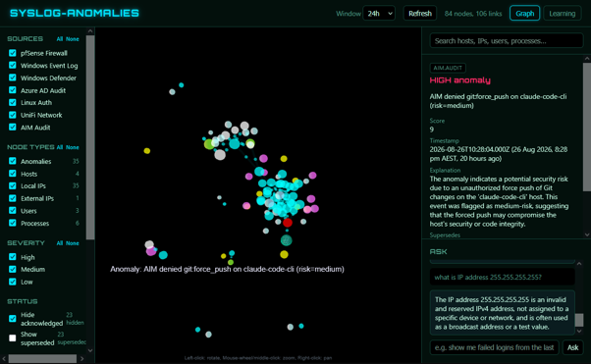Click the Refresh button
591x364 pixels.
pyautogui.click(x=420, y=13)
